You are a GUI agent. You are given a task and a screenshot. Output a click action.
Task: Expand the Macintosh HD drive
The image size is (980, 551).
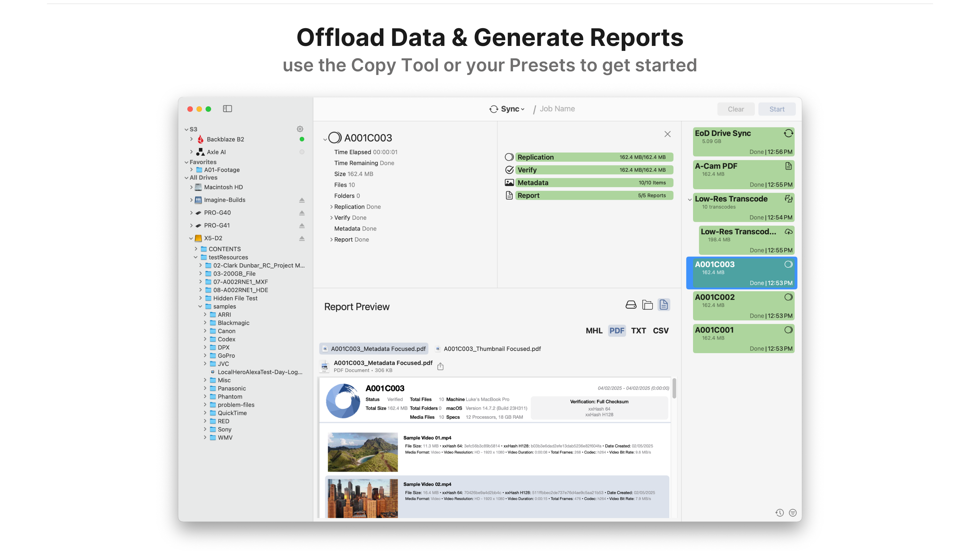click(x=191, y=187)
